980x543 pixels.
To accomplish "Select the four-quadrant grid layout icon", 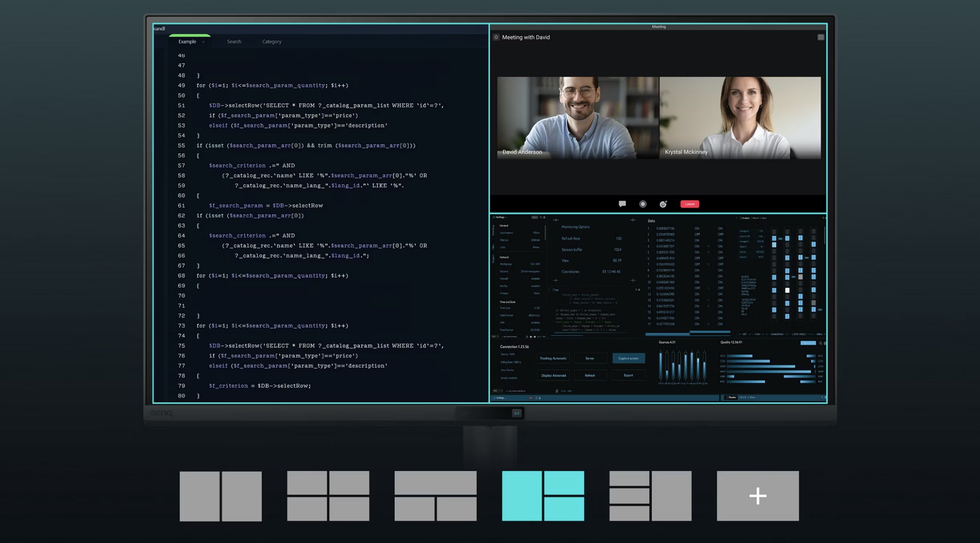I will click(x=328, y=496).
